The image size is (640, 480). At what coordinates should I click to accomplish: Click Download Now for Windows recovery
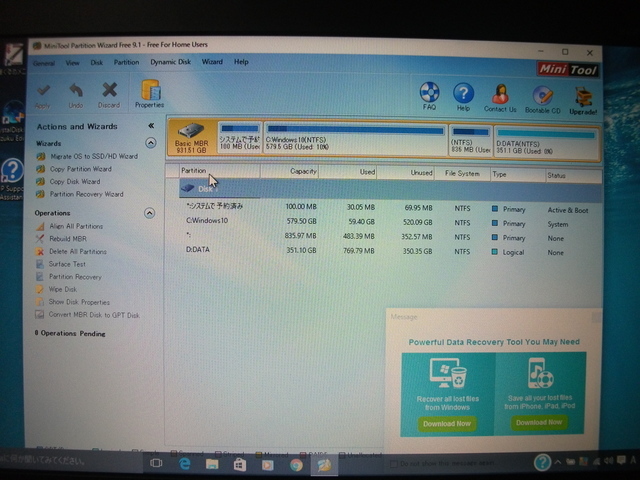click(x=447, y=424)
